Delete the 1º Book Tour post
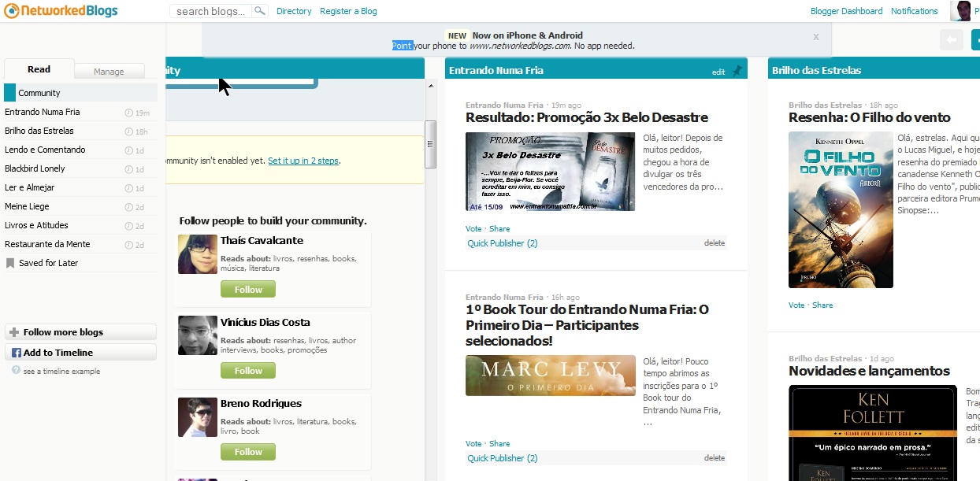 tap(715, 458)
